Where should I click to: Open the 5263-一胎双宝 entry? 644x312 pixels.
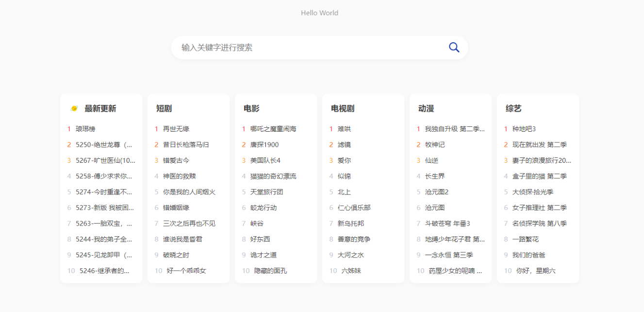point(104,224)
